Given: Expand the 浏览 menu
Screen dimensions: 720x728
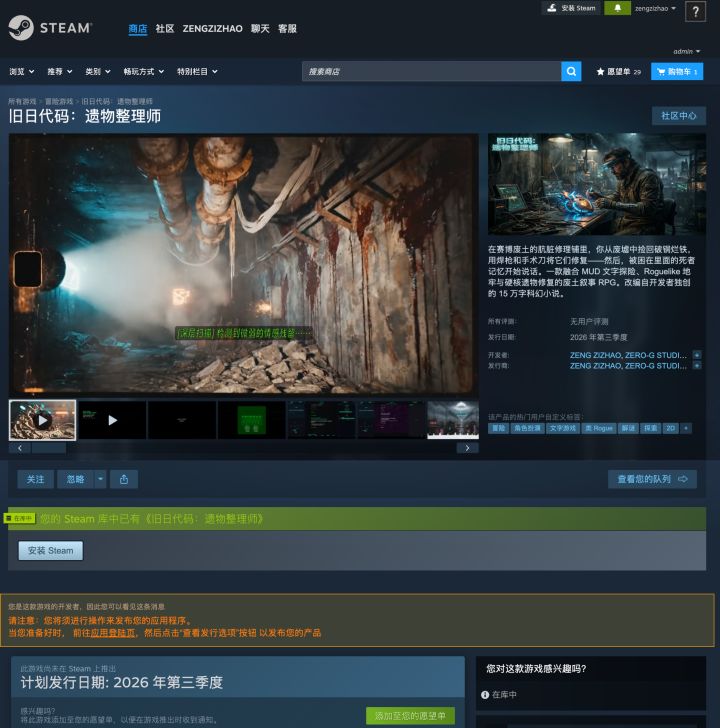Looking at the screenshot, I should point(22,72).
